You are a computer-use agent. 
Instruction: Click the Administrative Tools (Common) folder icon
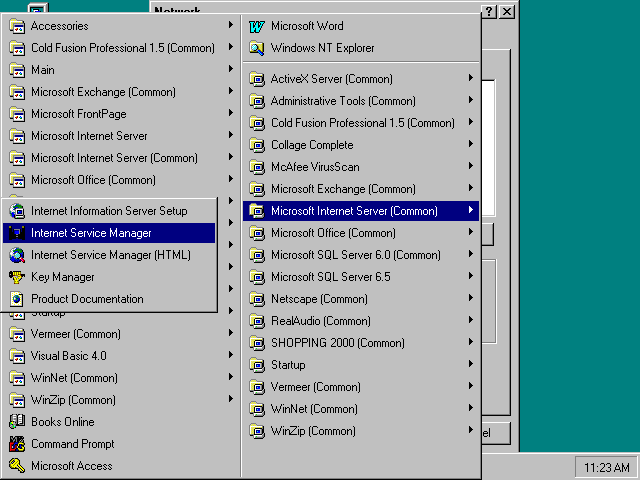(257, 101)
